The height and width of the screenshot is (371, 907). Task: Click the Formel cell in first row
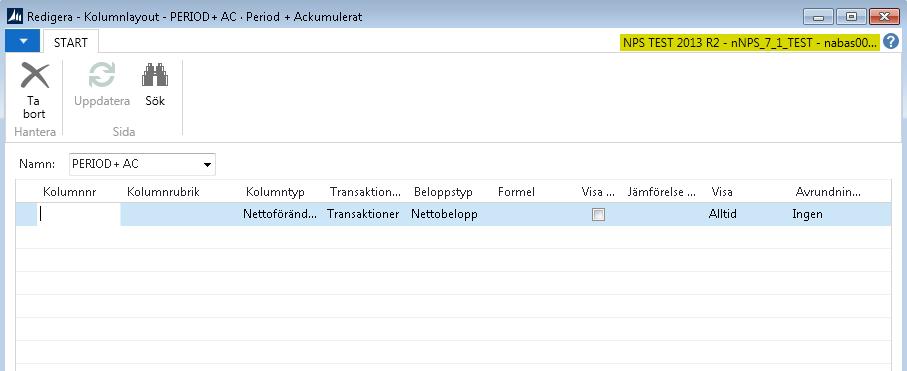click(x=533, y=214)
